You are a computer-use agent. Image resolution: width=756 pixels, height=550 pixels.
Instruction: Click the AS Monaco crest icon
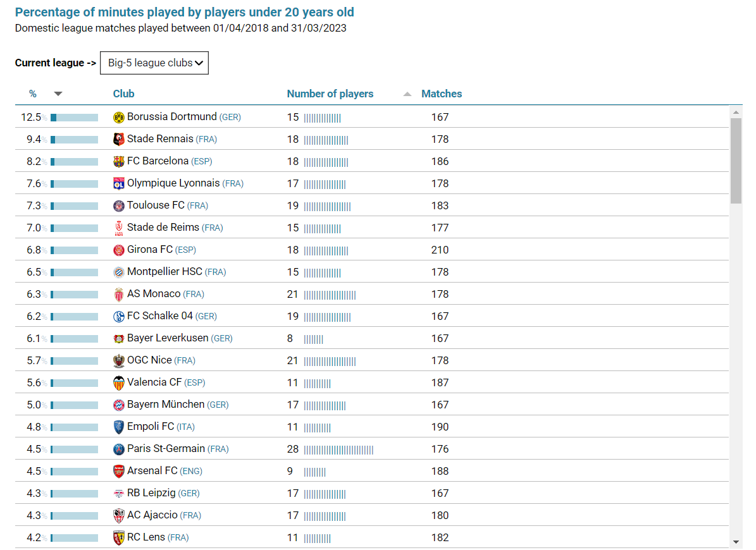pyautogui.click(x=119, y=295)
